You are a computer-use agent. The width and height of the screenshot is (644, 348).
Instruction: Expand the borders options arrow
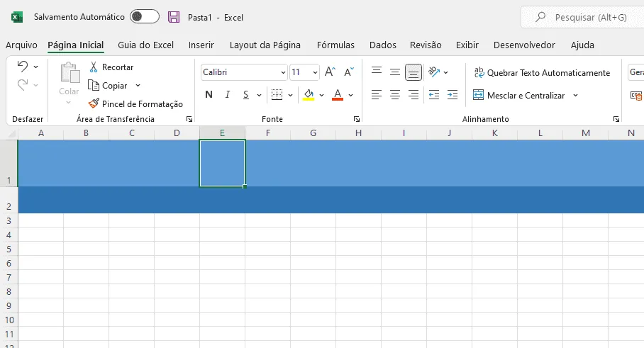pos(290,95)
